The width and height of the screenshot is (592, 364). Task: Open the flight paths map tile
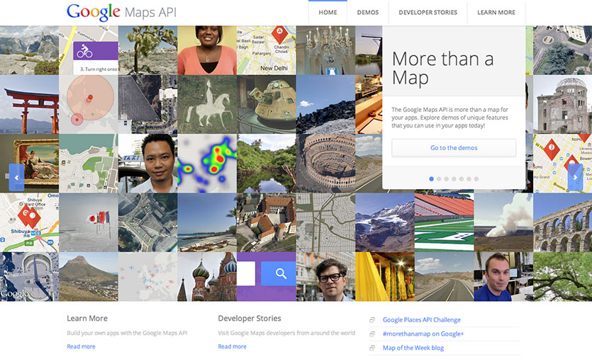coord(147,276)
